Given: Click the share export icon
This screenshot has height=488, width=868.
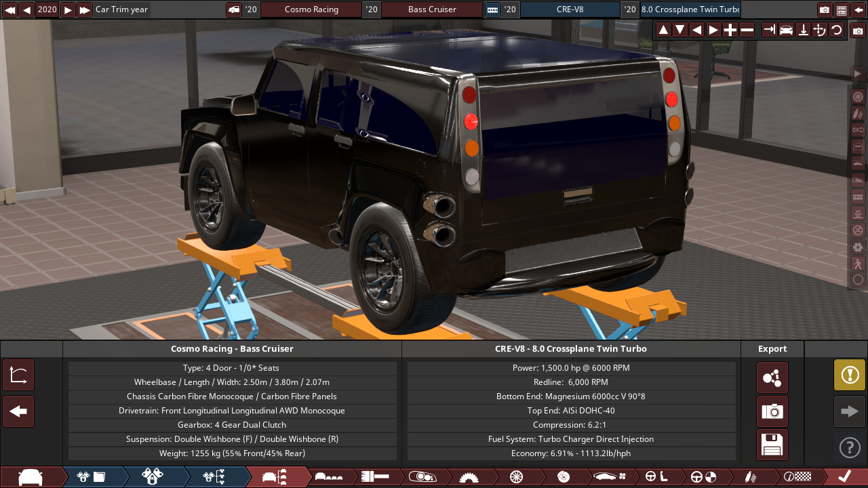Looking at the screenshot, I should 772,378.
